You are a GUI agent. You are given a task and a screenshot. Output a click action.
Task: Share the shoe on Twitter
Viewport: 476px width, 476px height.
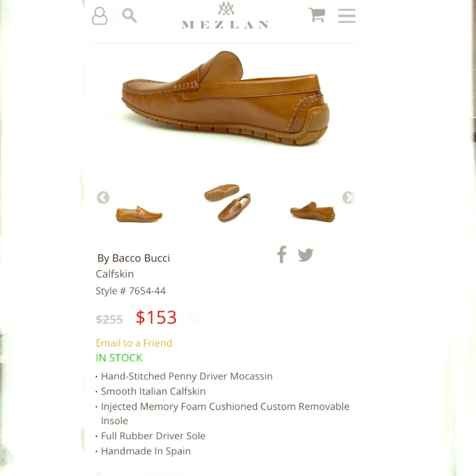point(306,256)
